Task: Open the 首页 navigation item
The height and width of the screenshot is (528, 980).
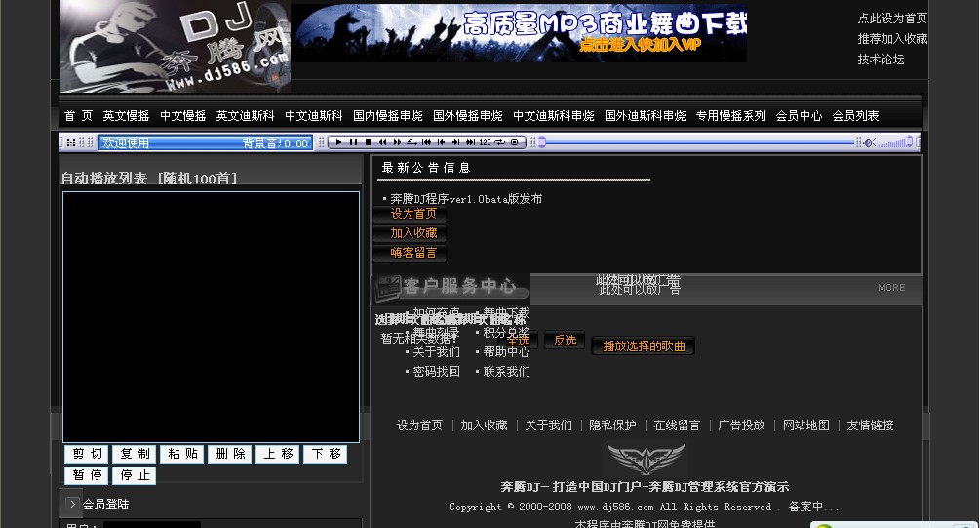Action: [x=78, y=116]
